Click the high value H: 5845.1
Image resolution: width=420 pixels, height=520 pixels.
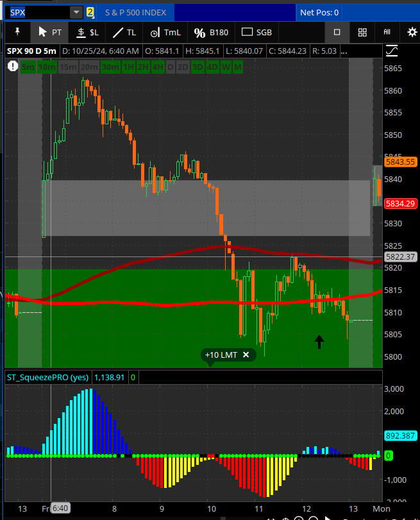(203, 51)
